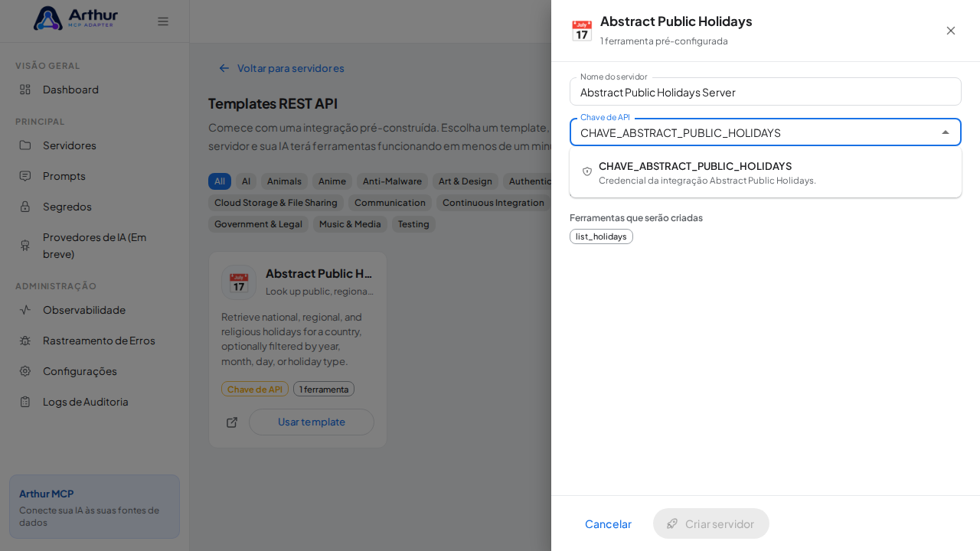Open Configurações in the sidebar

(x=95, y=371)
